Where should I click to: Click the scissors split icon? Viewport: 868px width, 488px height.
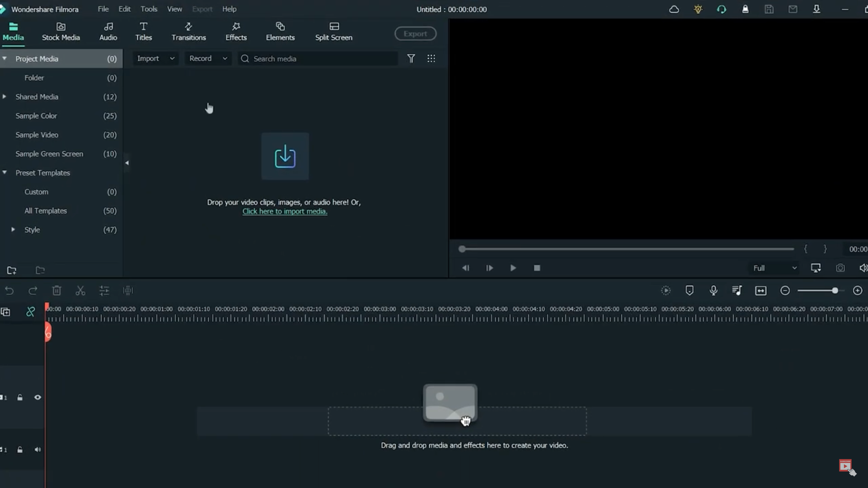point(80,290)
